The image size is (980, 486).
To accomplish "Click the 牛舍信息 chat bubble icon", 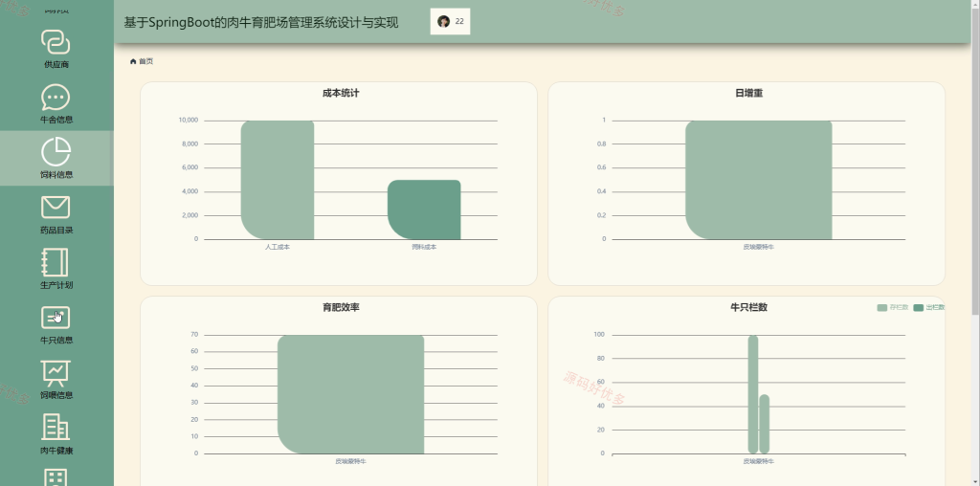I will point(56,98).
